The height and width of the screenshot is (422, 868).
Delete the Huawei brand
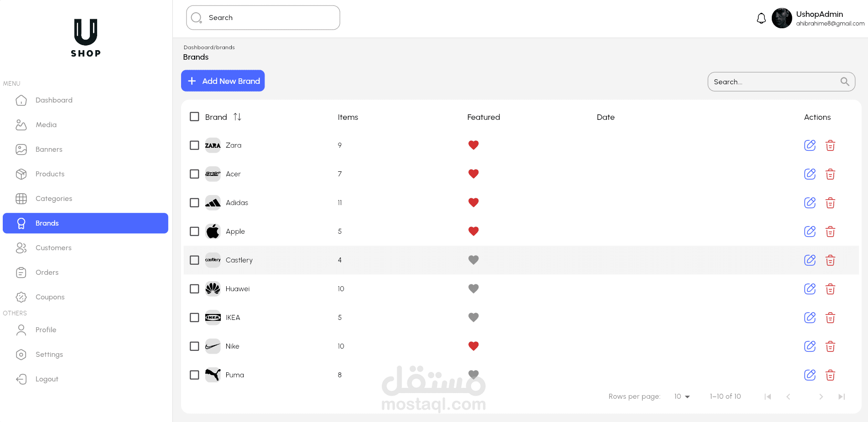click(830, 289)
